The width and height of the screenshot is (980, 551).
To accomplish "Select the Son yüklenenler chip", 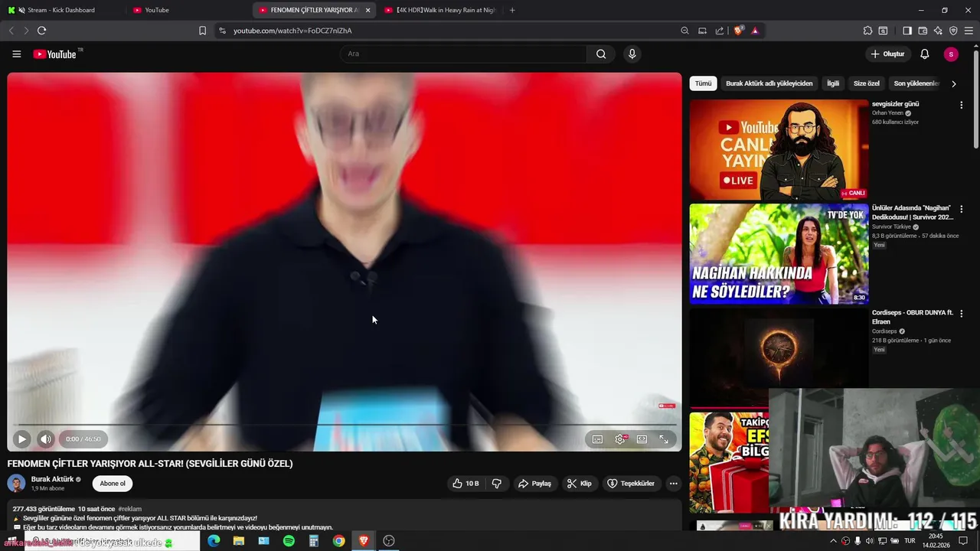I will tap(916, 83).
